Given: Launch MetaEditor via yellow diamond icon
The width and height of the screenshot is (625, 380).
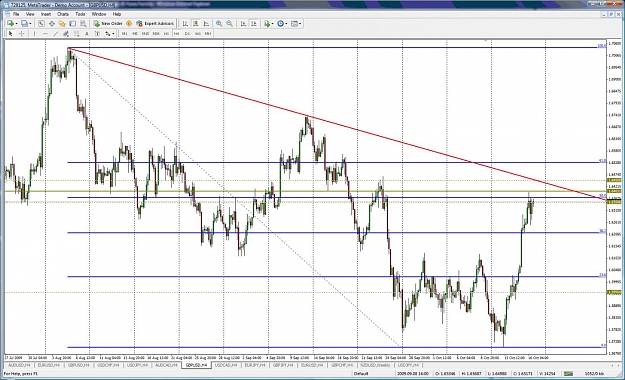Looking at the screenshot, I should pyautogui.click(x=129, y=24).
